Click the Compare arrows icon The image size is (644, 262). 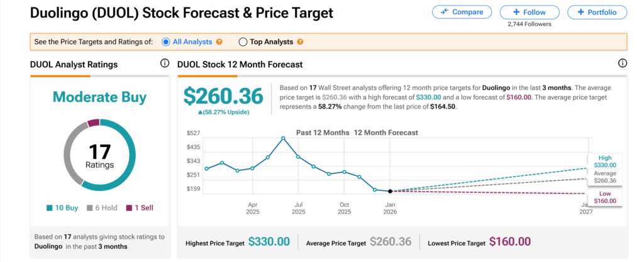pos(445,12)
